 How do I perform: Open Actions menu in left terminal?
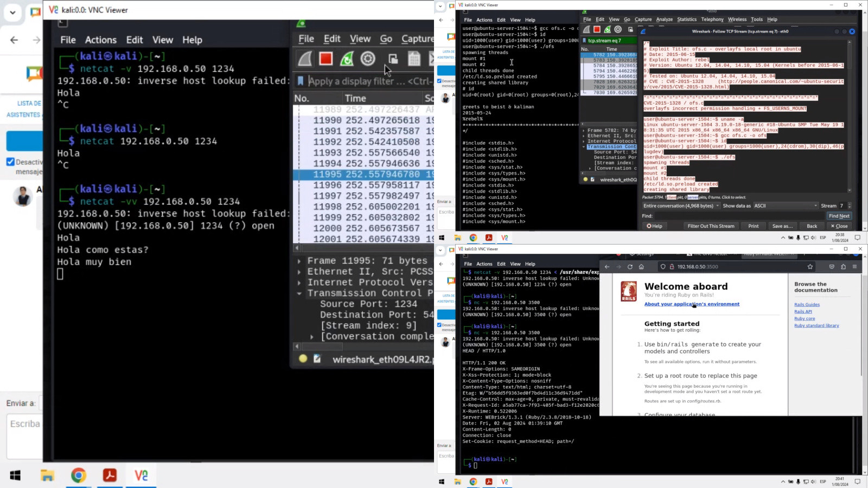pos(101,40)
